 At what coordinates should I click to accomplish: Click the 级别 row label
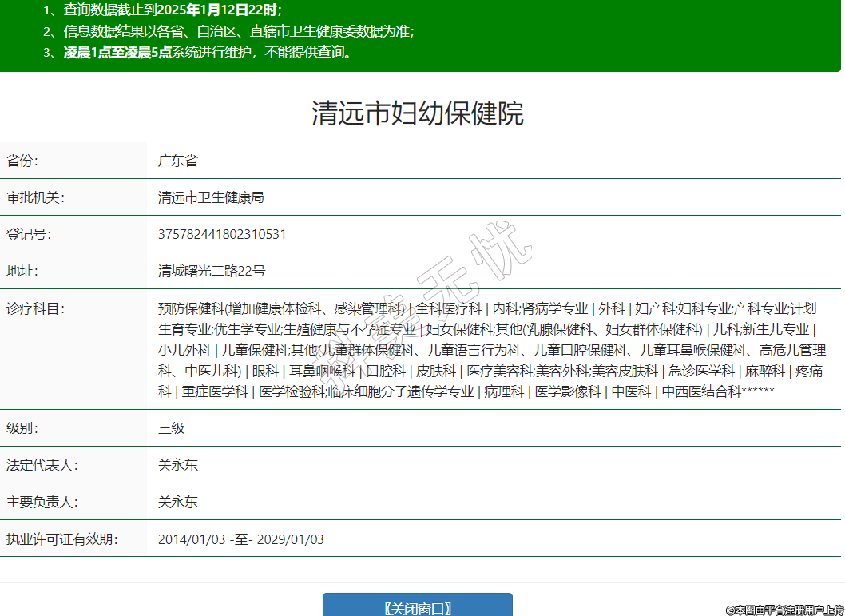[22, 427]
